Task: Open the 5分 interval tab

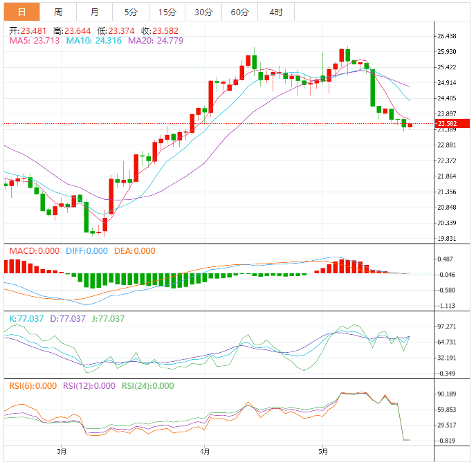Action: tap(131, 12)
